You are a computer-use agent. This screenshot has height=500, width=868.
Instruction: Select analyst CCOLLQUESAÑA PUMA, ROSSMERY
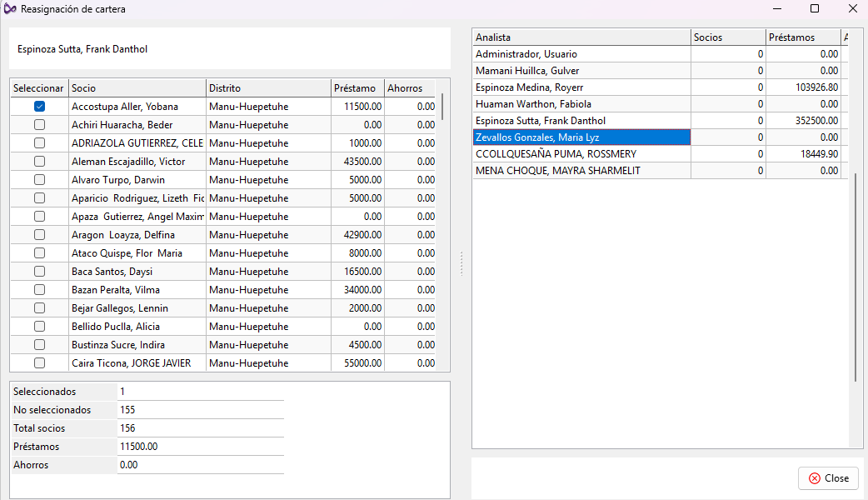coord(581,154)
